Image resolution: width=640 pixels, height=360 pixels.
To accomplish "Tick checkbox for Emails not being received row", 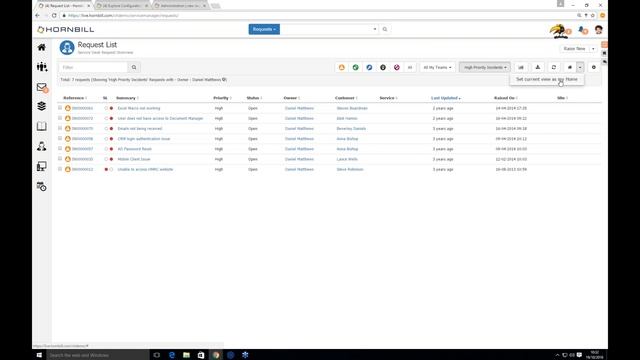I will (x=60, y=128).
